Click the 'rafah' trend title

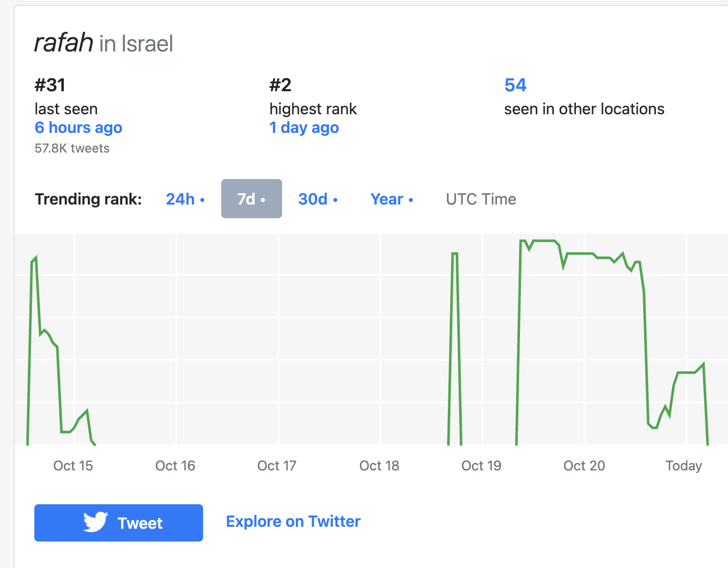[x=64, y=43]
